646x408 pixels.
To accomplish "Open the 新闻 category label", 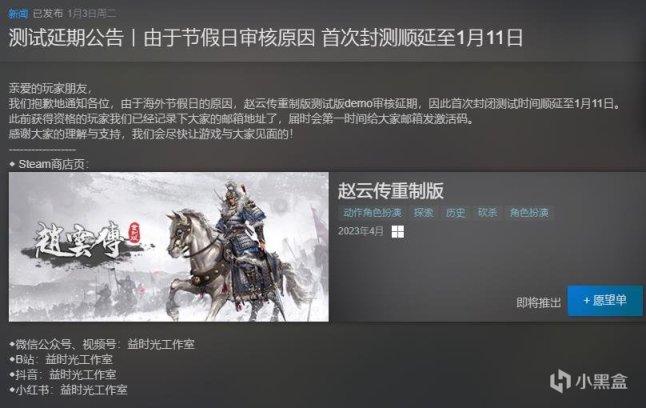I will click(x=18, y=14).
